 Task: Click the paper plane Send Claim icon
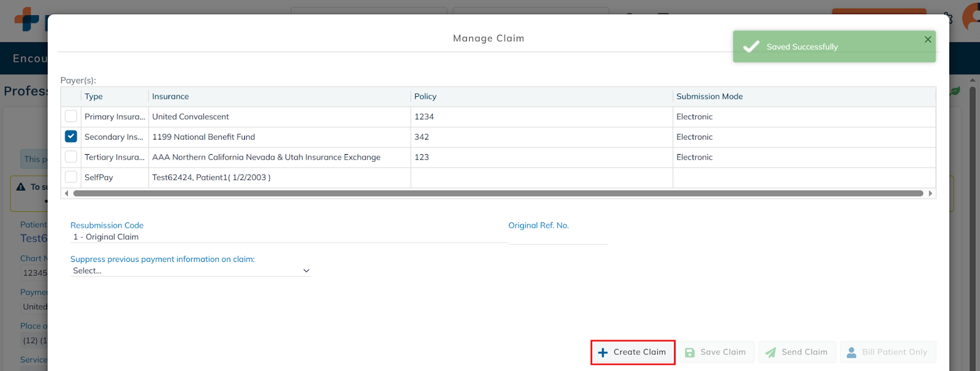(x=771, y=353)
